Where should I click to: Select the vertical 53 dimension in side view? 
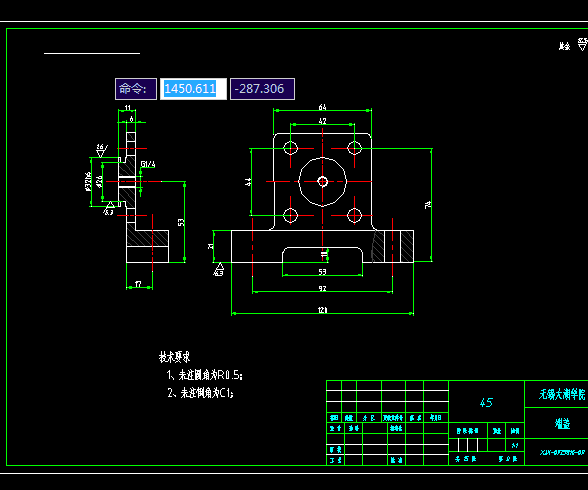(181, 222)
